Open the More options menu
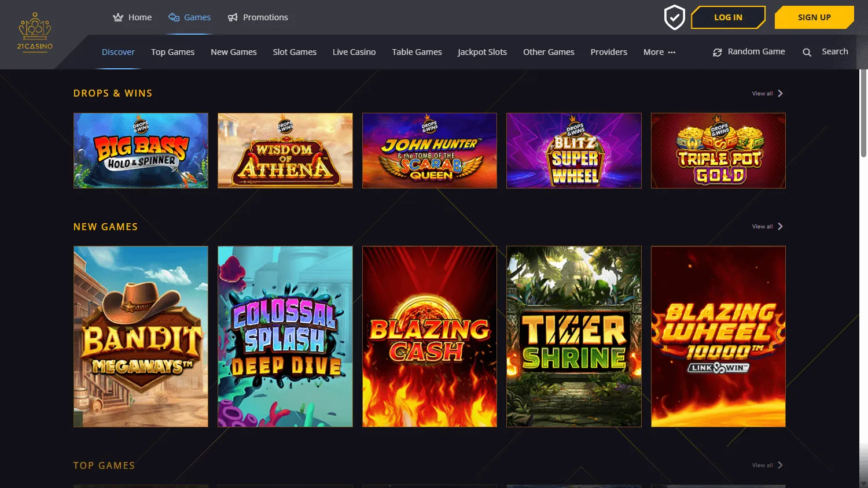 (x=659, y=51)
